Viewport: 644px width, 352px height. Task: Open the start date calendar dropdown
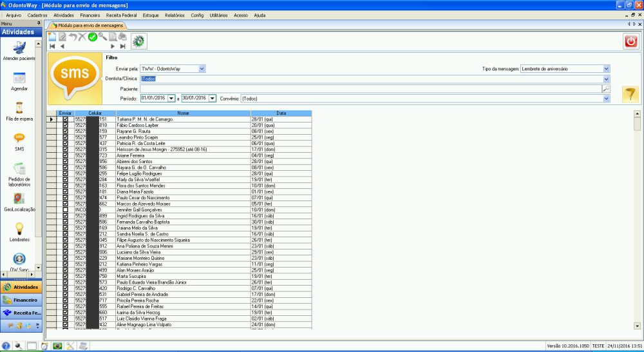(171, 98)
